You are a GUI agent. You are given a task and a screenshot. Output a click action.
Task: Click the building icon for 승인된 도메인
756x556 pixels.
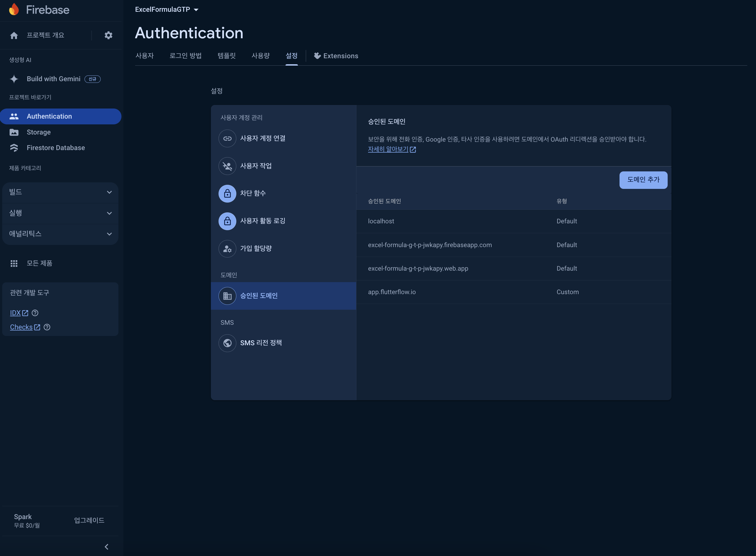coord(227,296)
